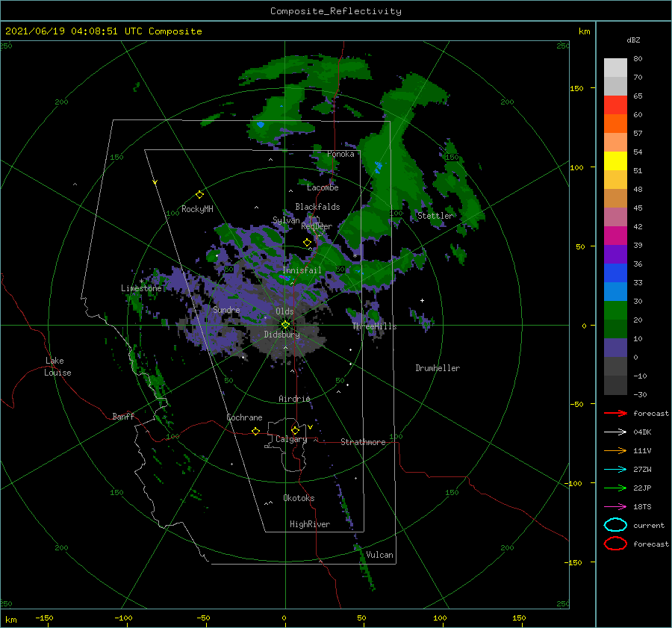Select the red forecast ellipse icon
Viewport: 672px width, 628px height.
[615, 544]
